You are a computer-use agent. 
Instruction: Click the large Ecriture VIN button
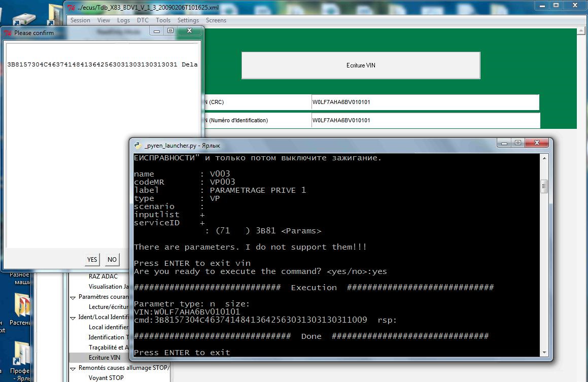(x=360, y=65)
